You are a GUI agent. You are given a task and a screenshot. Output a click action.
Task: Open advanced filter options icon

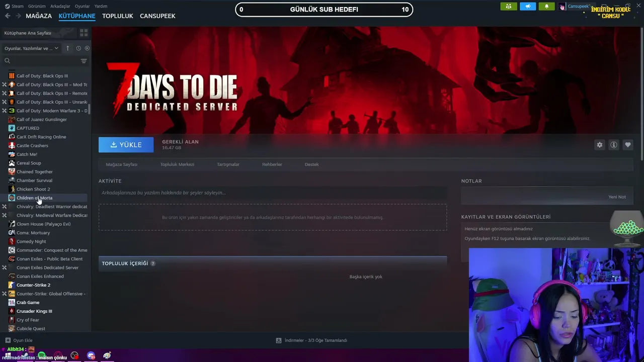pyautogui.click(x=84, y=61)
